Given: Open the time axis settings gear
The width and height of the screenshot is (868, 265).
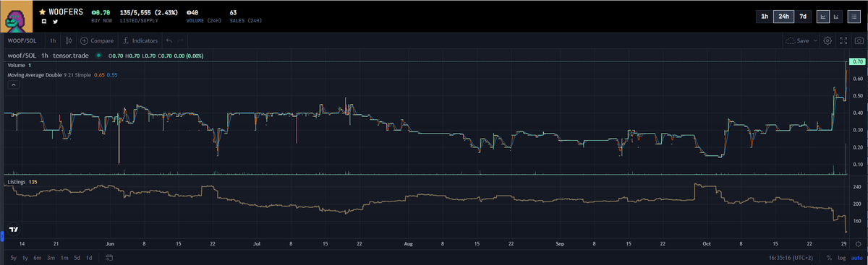Looking at the screenshot, I should tap(858, 245).
